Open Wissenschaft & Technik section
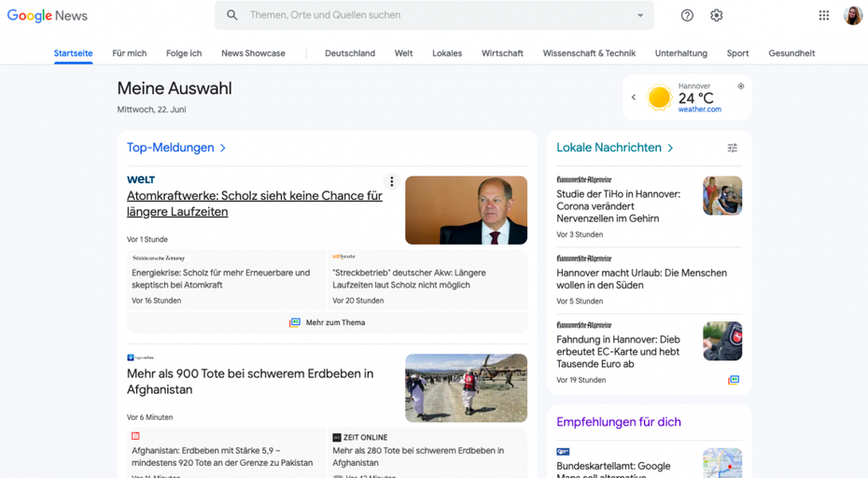 point(589,53)
